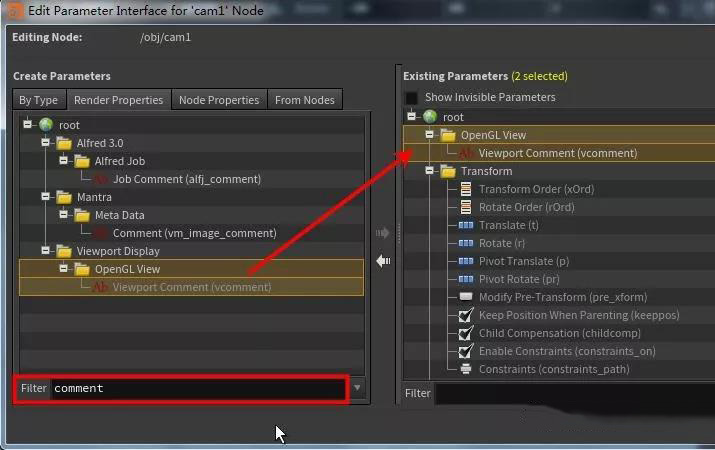The height and width of the screenshot is (450, 715).
Task: Click the Transform Order menu icon
Action: click(x=466, y=189)
